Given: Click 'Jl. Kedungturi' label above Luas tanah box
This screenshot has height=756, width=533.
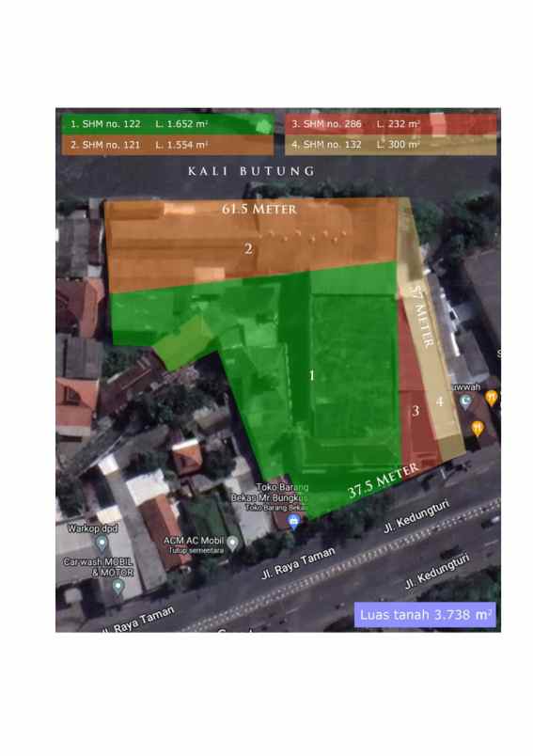Looking at the screenshot, I should [x=437, y=571].
